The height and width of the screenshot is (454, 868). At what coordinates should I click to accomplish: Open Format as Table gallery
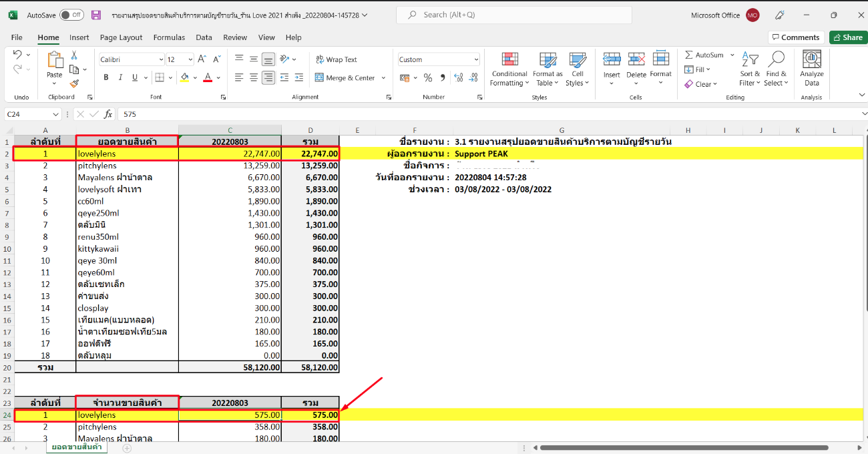point(549,69)
